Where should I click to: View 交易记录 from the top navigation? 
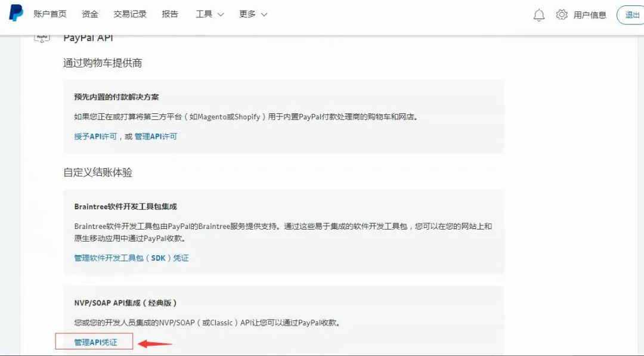click(129, 14)
